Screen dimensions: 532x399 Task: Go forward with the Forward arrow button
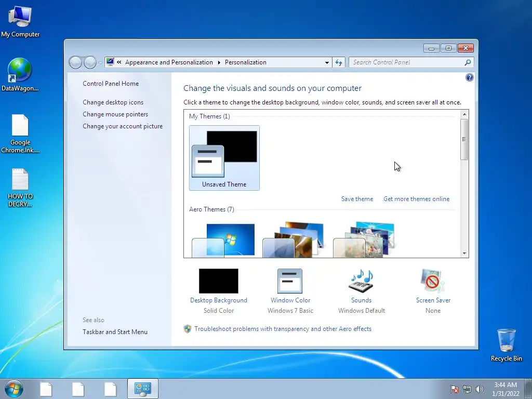click(x=90, y=62)
